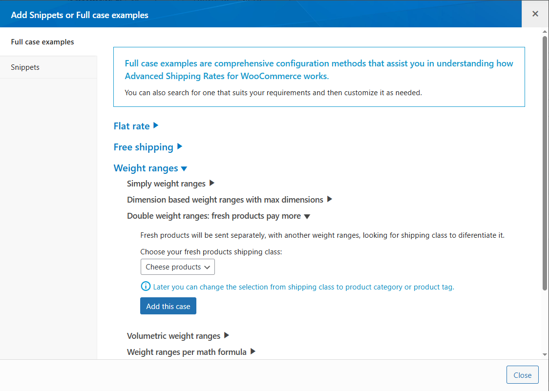Click the Free shipping heading text
The height and width of the screenshot is (392, 549).
143,147
